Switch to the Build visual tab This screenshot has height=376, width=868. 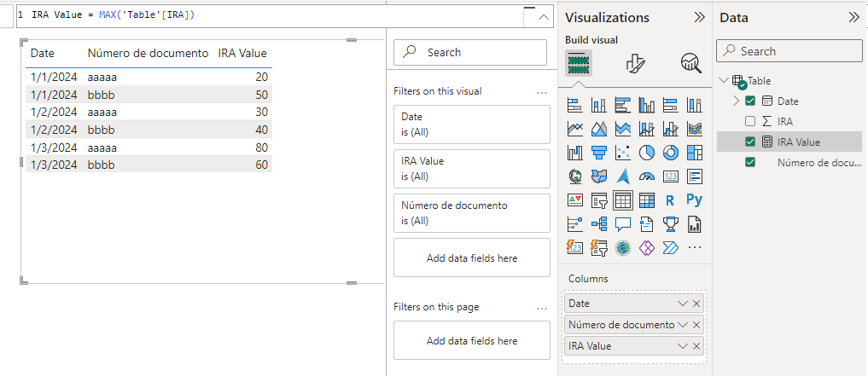tap(579, 63)
